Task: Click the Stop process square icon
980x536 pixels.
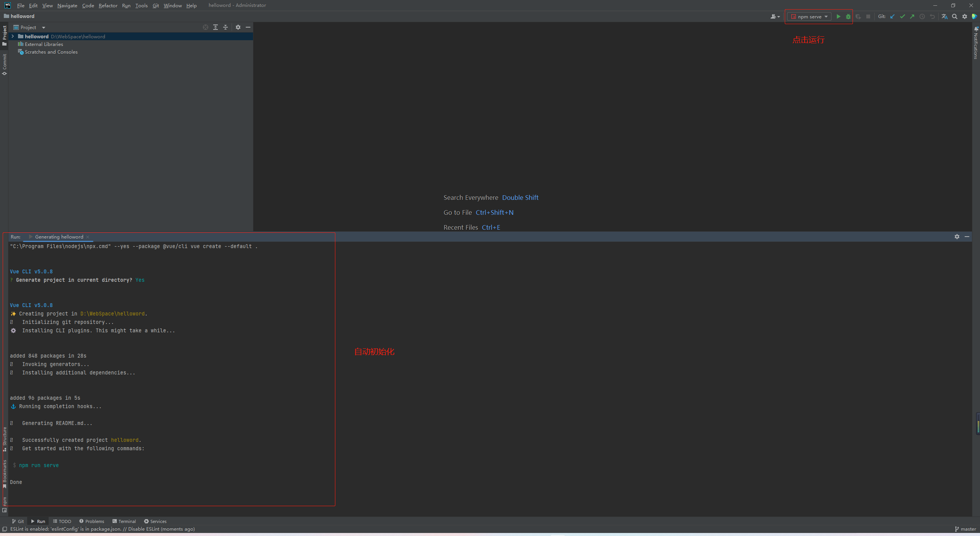Action: tap(868, 16)
